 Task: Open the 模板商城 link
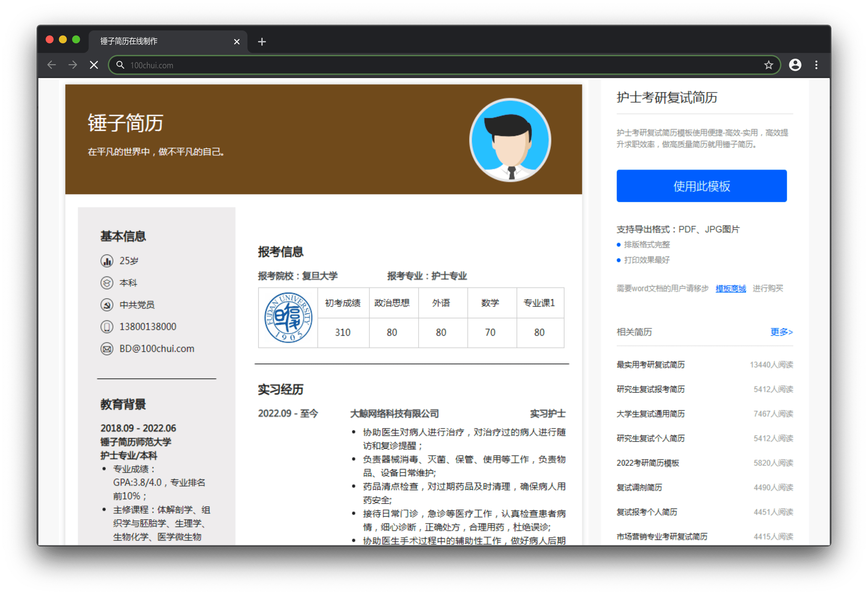click(730, 289)
